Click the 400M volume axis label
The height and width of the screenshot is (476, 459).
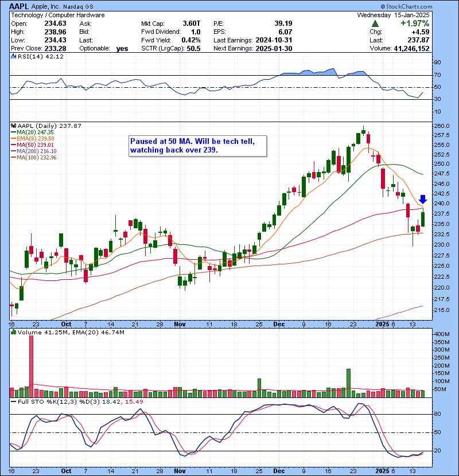coord(442,334)
